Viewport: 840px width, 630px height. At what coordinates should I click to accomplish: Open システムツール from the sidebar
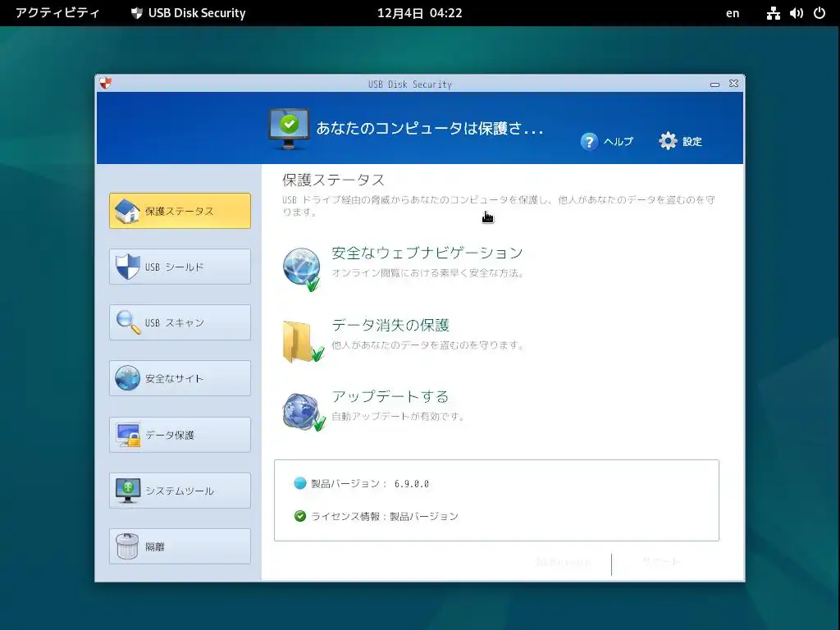coord(180,491)
